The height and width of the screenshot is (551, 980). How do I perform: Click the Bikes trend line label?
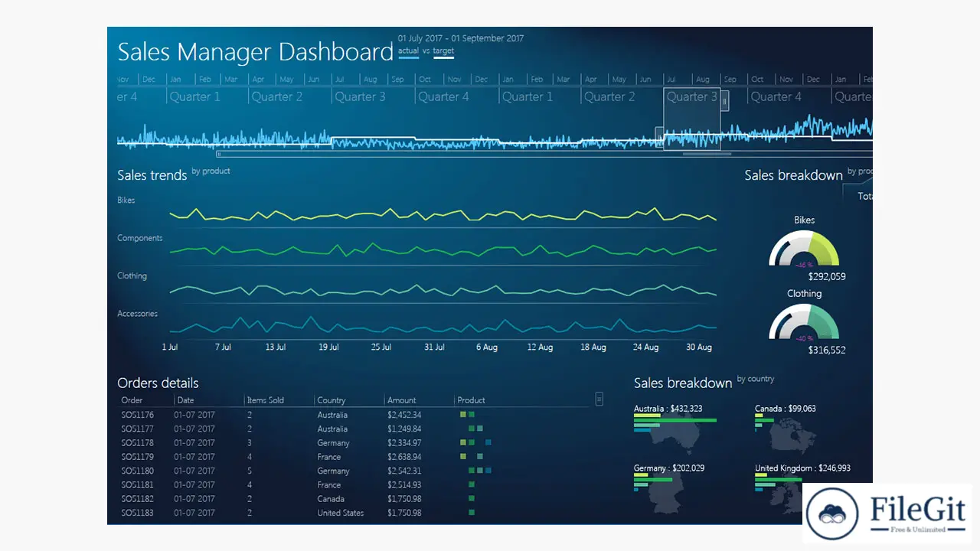click(126, 201)
